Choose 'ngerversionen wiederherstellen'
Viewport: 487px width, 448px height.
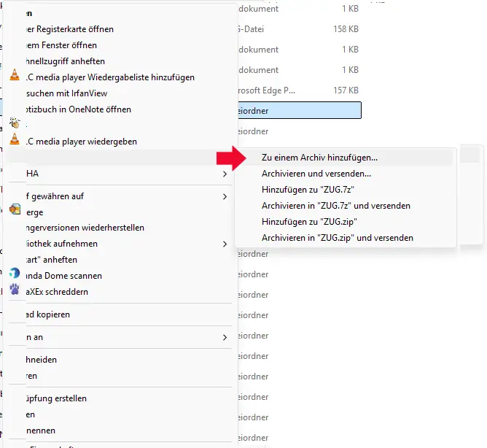pyautogui.click(x=85, y=228)
